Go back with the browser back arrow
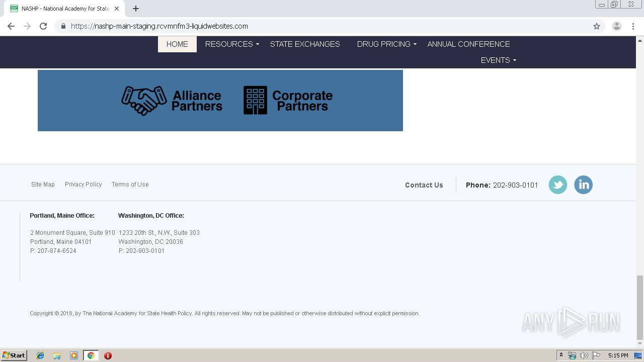 click(11, 26)
